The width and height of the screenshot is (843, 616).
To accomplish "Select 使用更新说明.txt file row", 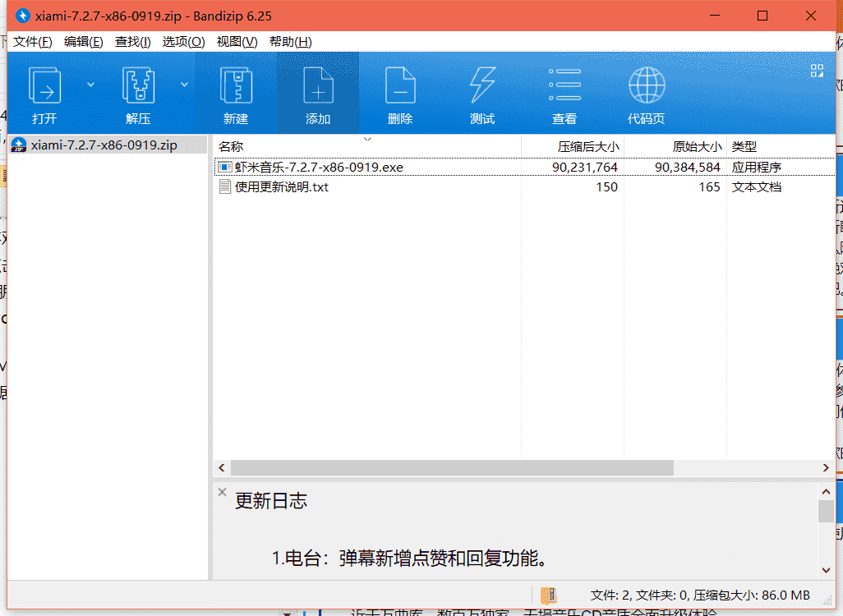I will click(x=524, y=187).
